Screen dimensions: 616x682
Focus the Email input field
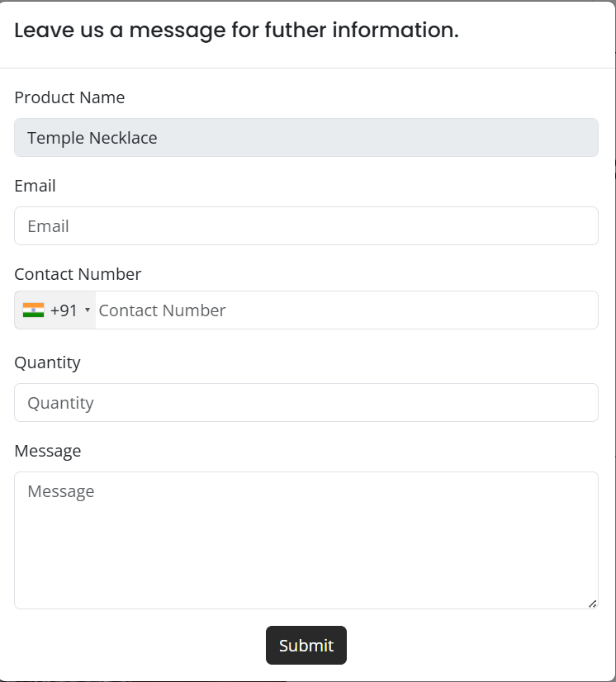(x=306, y=226)
